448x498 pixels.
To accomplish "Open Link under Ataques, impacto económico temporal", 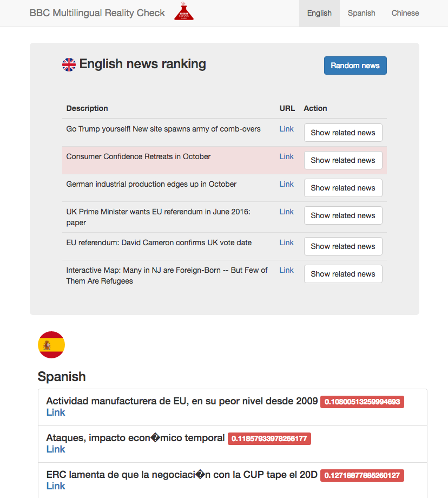I will (x=56, y=449).
